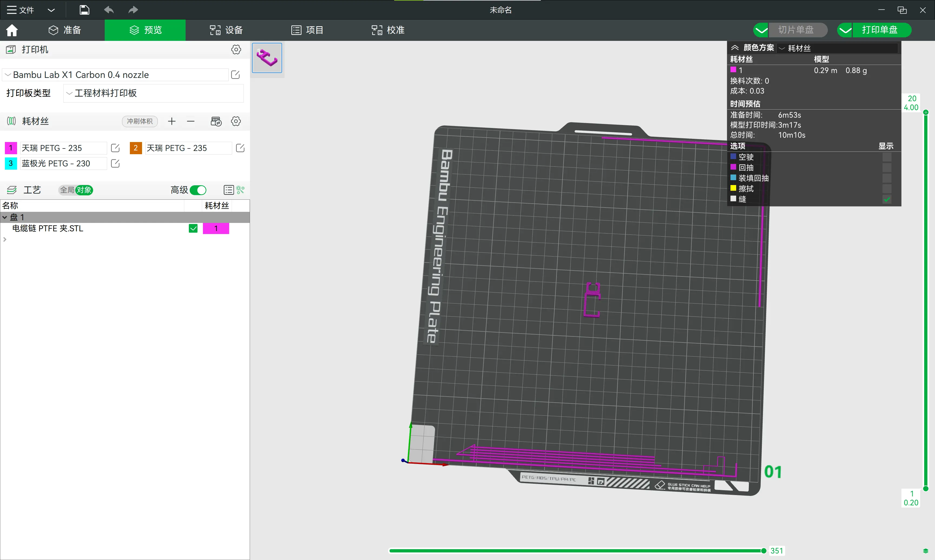
Task: Open the 文件 file menu
Action: click(21, 10)
